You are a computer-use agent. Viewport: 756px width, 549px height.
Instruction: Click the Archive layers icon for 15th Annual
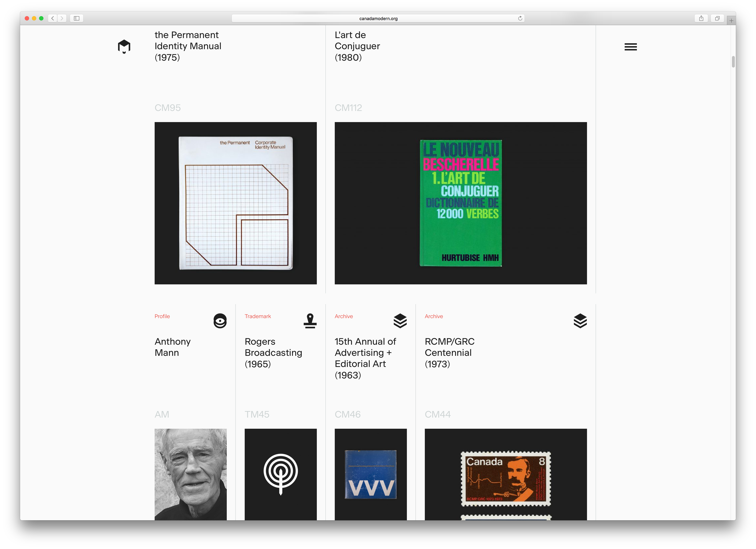pyautogui.click(x=400, y=321)
